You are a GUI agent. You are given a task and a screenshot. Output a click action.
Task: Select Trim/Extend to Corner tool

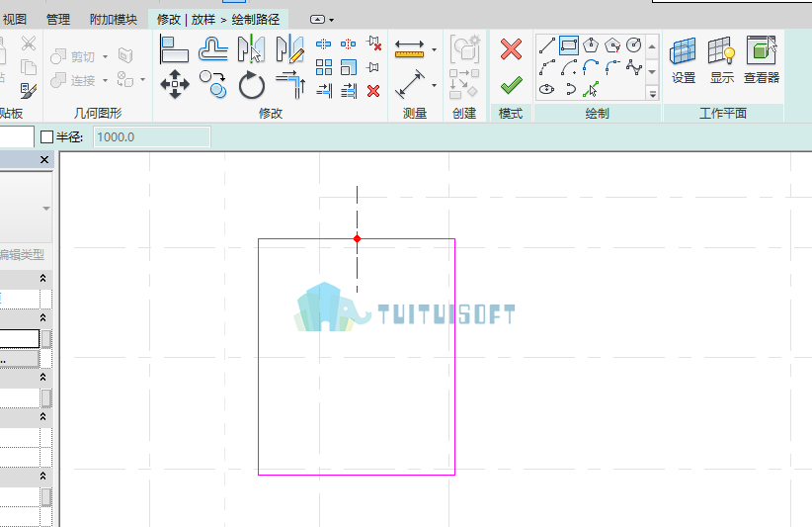[x=290, y=84]
